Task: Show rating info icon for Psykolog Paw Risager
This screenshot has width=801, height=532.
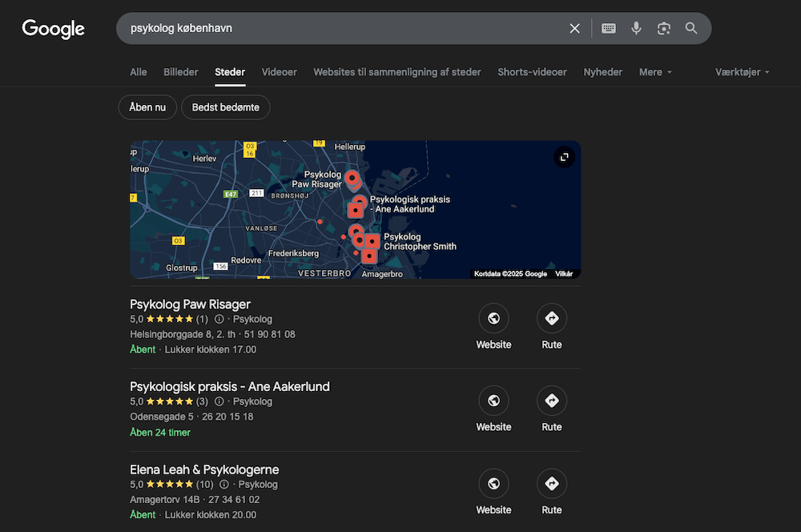Action: [x=219, y=320]
